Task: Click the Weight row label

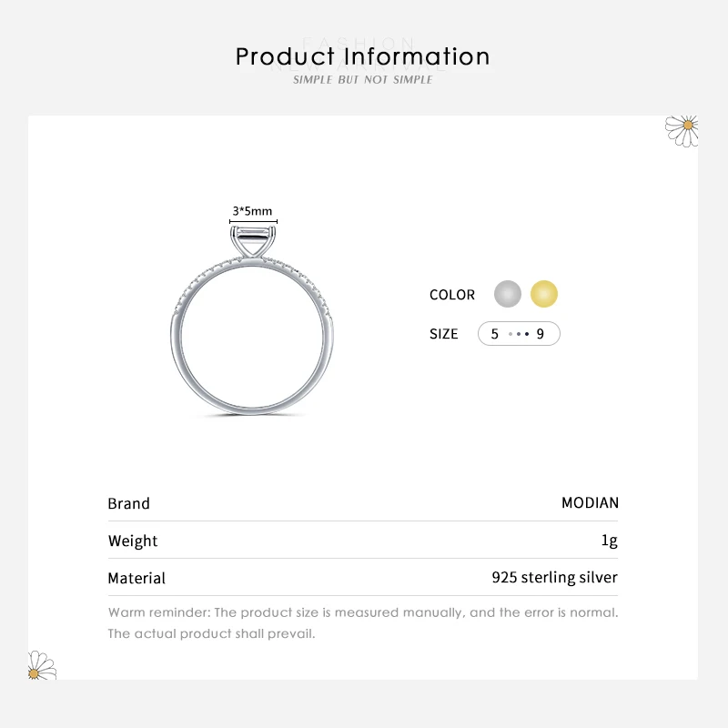Action: coord(133,541)
